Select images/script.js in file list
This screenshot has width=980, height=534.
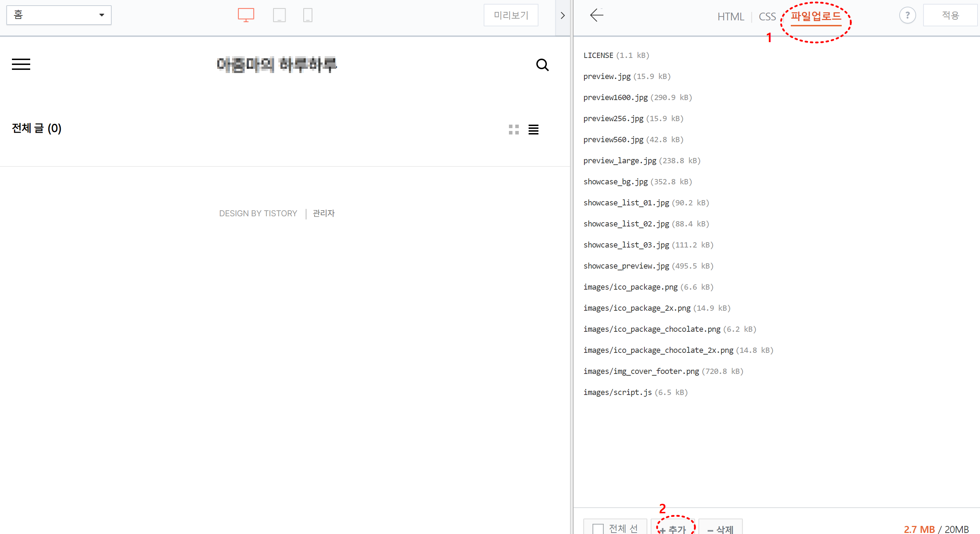point(617,393)
